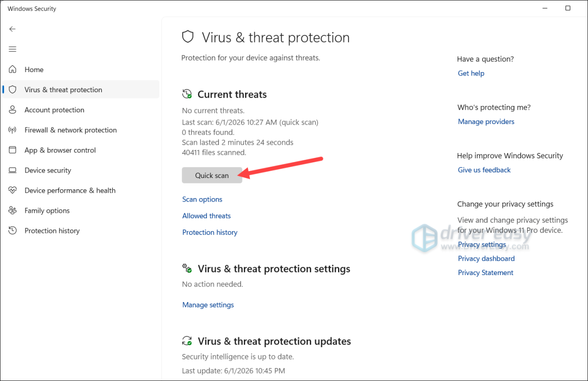Click Give us feedback link
This screenshot has width=588, height=381.
coord(484,170)
